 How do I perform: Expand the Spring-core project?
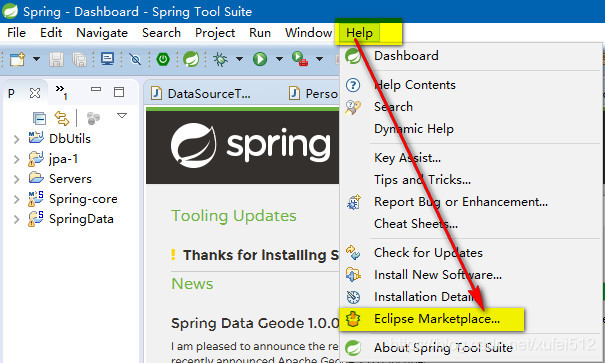[x=17, y=199]
